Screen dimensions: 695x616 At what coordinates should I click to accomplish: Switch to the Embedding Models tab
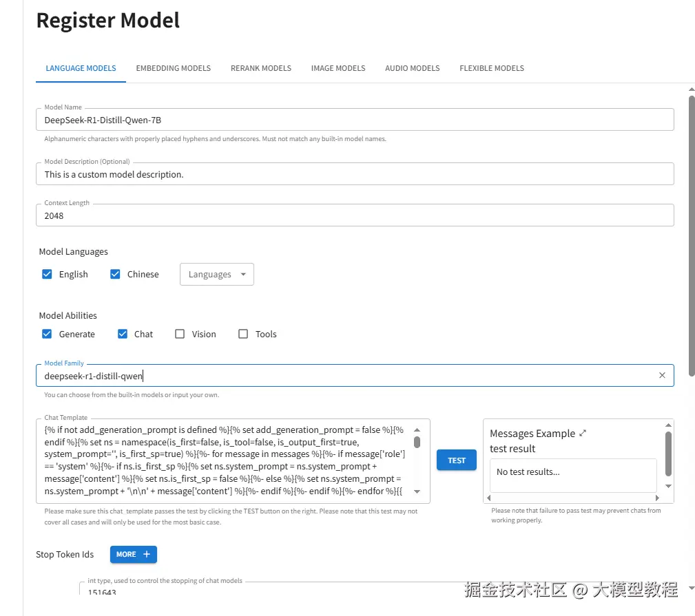click(x=174, y=68)
